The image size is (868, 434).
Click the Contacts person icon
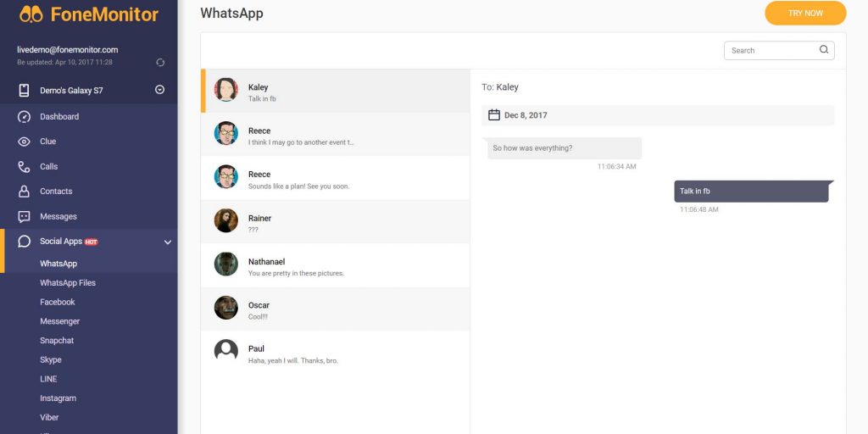[x=24, y=192]
